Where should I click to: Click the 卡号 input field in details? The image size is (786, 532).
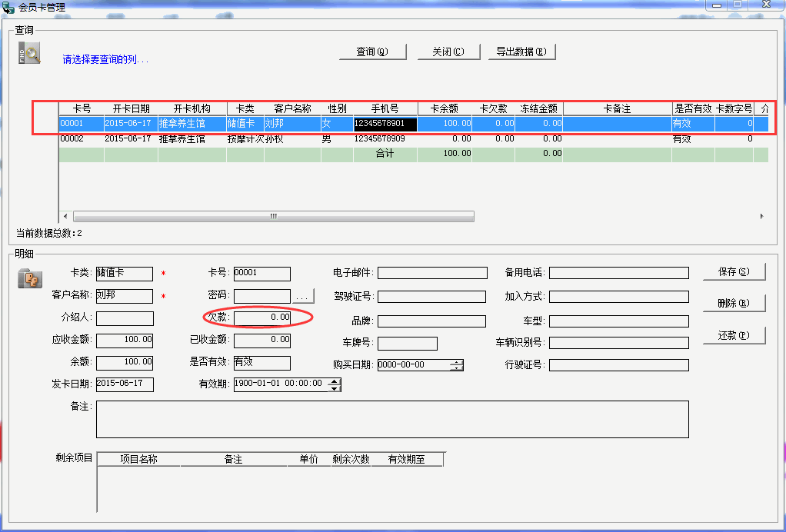262,274
